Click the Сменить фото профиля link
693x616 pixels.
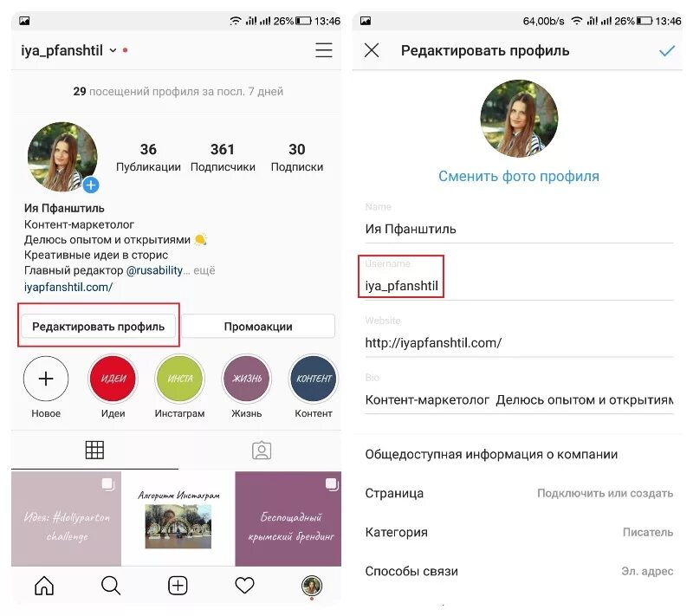click(519, 176)
